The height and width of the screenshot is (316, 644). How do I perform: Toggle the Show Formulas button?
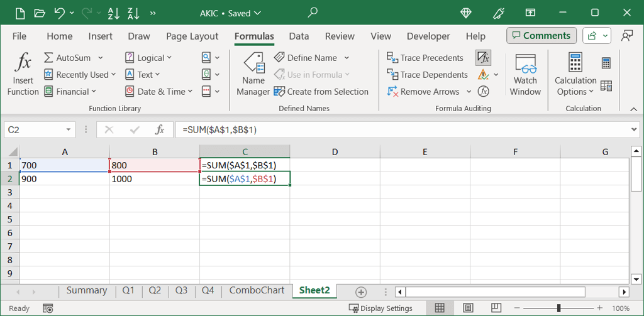(x=484, y=58)
